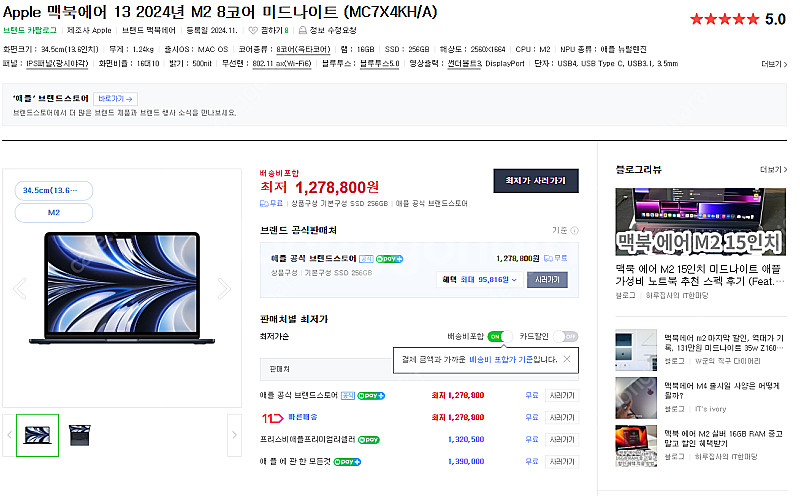Click the 공식 badge in the seller list row
Image resolution: width=800 pixels, height=496 pixels.
coord(348,396)
